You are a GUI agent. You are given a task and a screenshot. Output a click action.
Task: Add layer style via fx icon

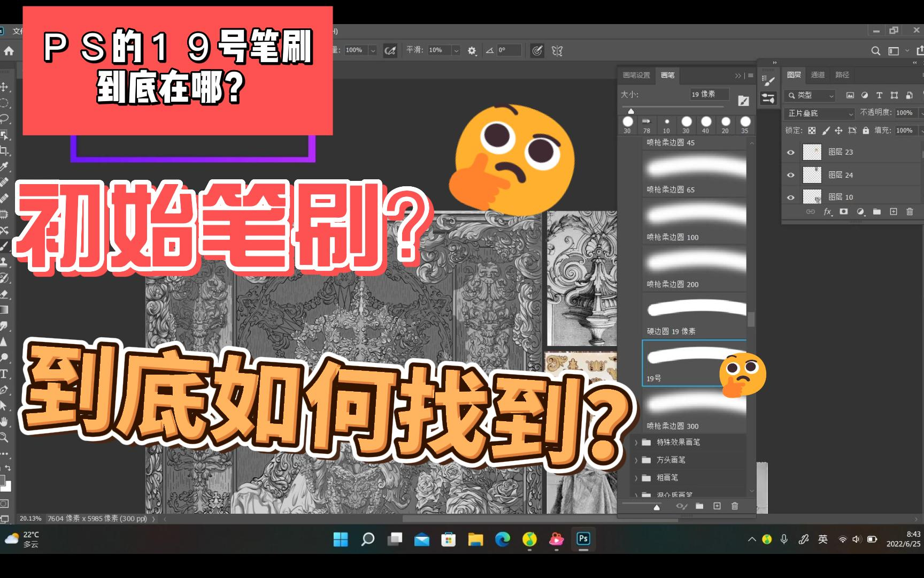click(827, 212)
